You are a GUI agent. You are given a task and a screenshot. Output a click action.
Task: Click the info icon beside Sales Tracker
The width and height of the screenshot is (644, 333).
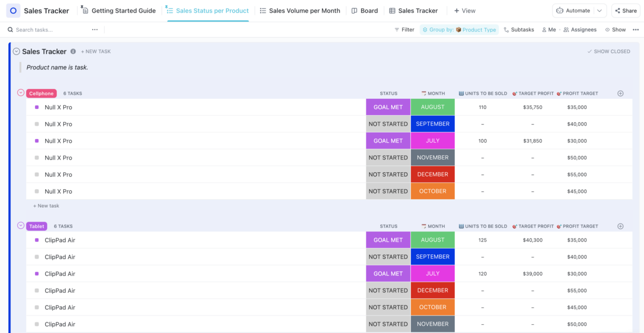(73, 51)
